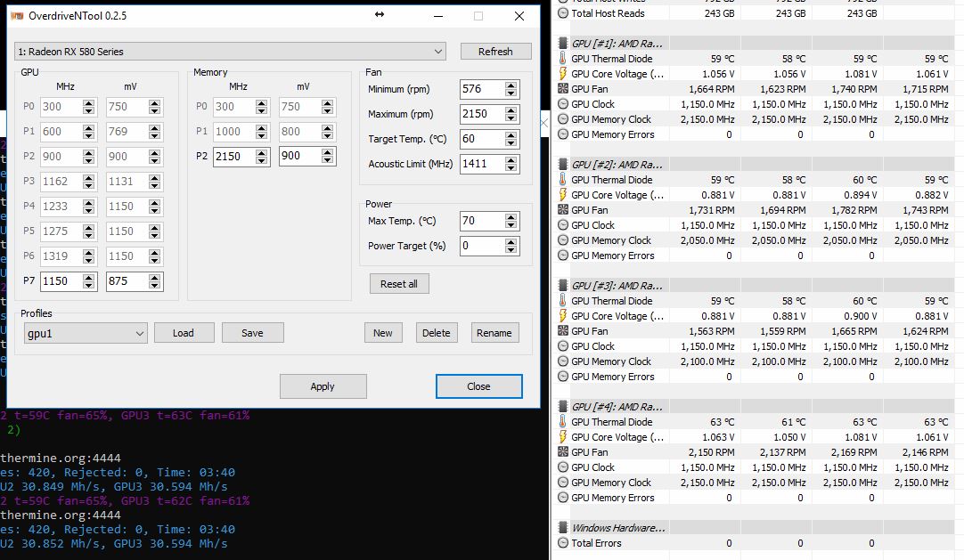Click the OverdriveNTool title bar app icon
Screen dimensions: 964x560
[x=17, y=15]
